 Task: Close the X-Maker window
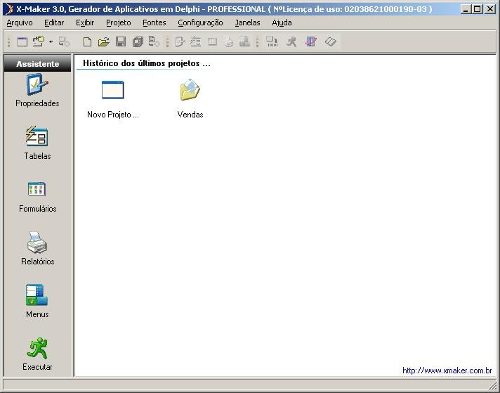click(x=490, y=9)
